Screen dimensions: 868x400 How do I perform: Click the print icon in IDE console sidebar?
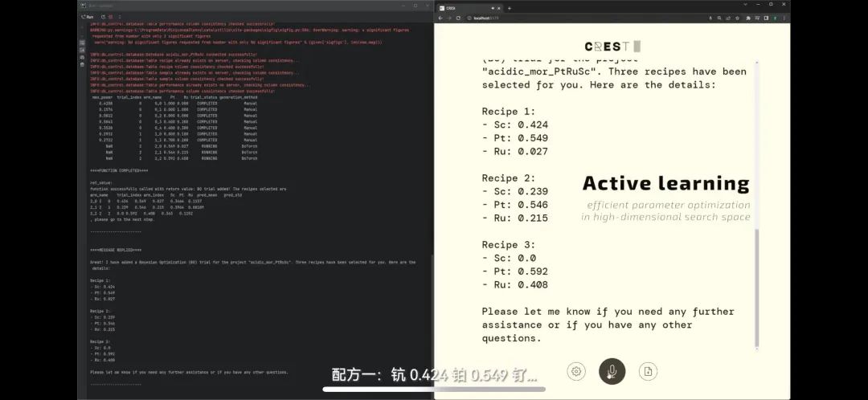coord(82,57)
